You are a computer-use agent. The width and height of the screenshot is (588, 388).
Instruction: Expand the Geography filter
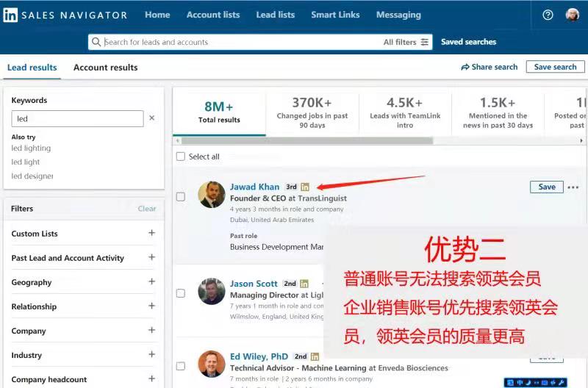[151, 281]
